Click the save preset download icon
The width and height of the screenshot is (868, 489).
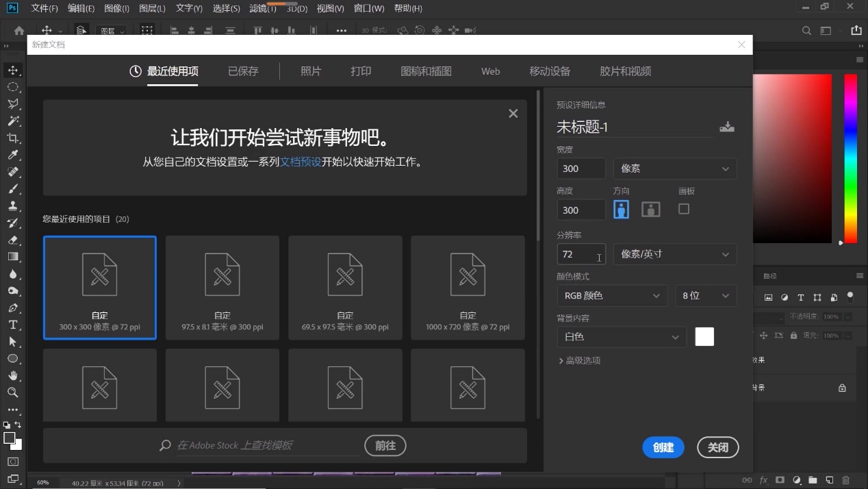pos(726,127)
